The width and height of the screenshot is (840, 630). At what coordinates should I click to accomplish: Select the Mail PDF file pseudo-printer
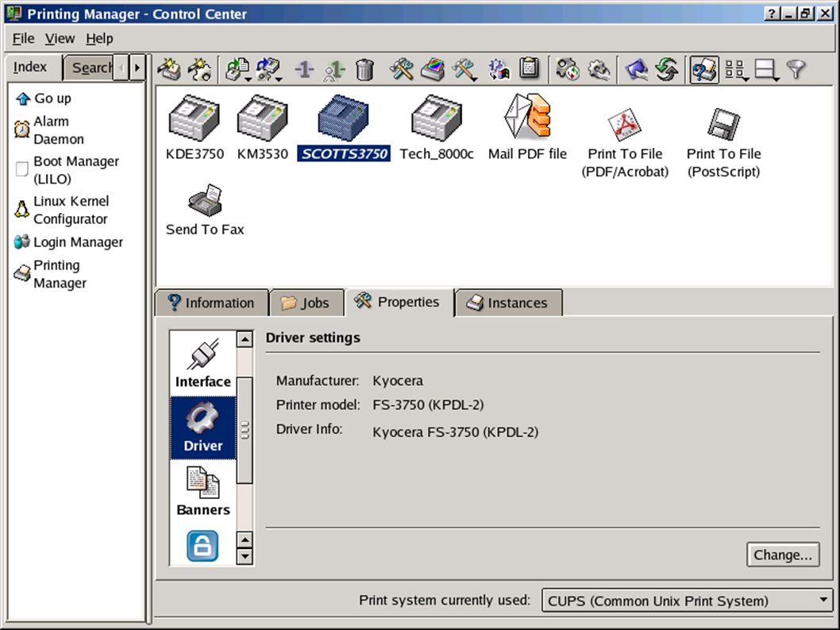coord(527,128)
